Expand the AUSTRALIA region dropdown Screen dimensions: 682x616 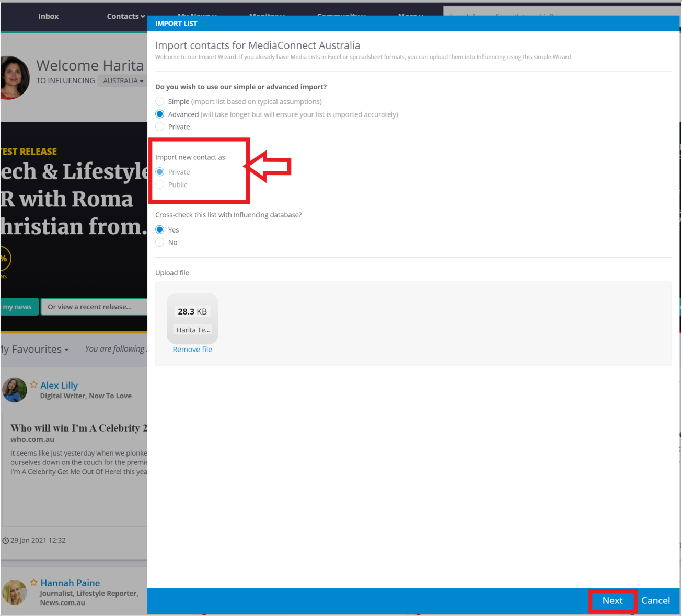pos(123,80)
